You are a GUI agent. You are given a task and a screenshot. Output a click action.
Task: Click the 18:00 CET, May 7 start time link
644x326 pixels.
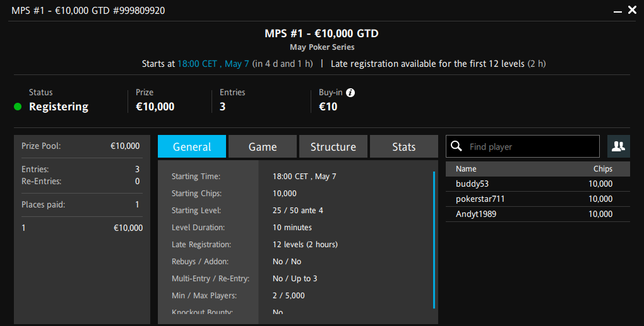213,64
